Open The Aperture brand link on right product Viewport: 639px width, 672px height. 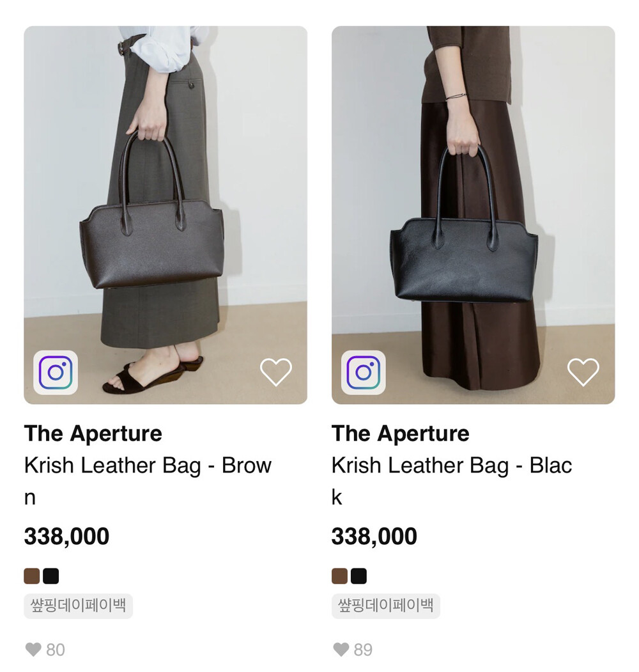(401, 434)
